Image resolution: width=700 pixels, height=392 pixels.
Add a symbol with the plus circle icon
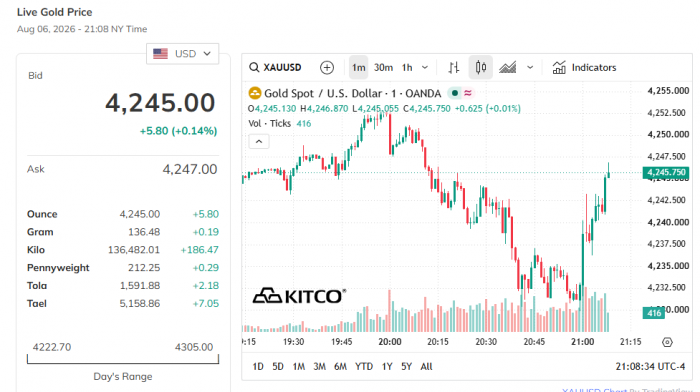point(327,67)
